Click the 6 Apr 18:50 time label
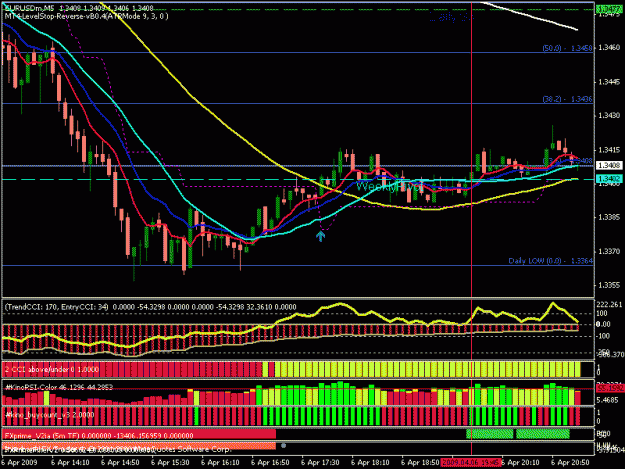Image resolution: width=625 pixels, height=469 pixels. (x=420, y=463)
